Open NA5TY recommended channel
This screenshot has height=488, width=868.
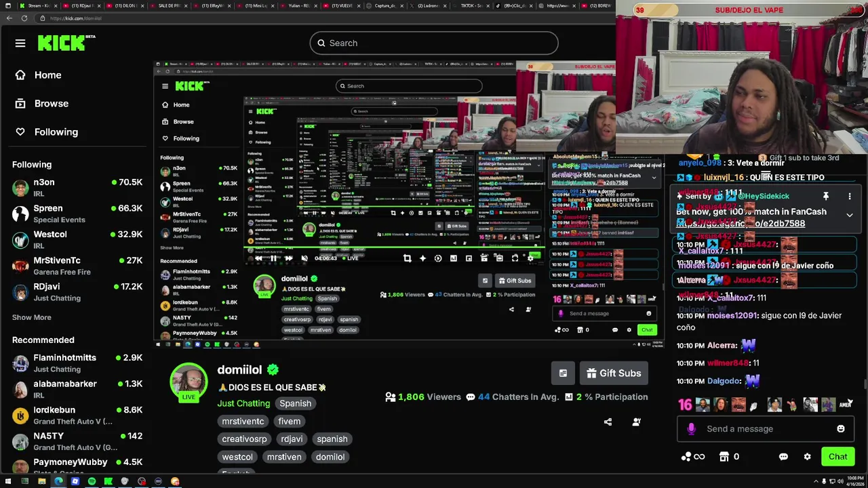[77, 441]
